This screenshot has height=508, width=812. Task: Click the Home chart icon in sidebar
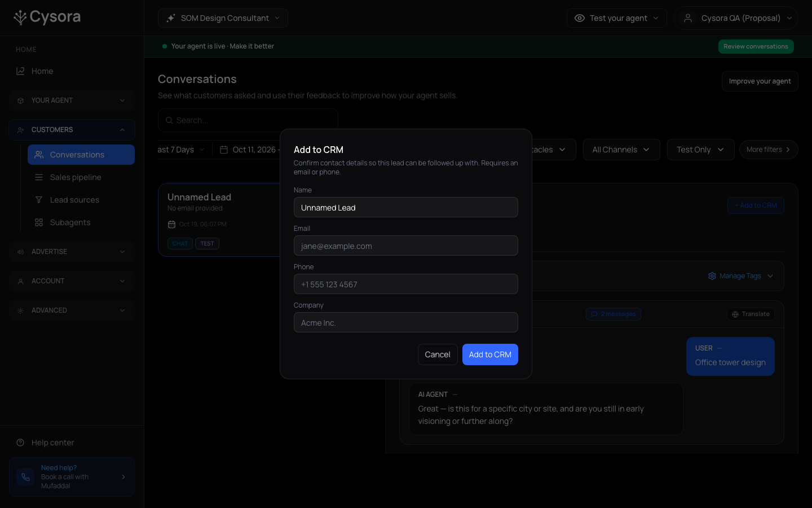(x=20, y=71)
